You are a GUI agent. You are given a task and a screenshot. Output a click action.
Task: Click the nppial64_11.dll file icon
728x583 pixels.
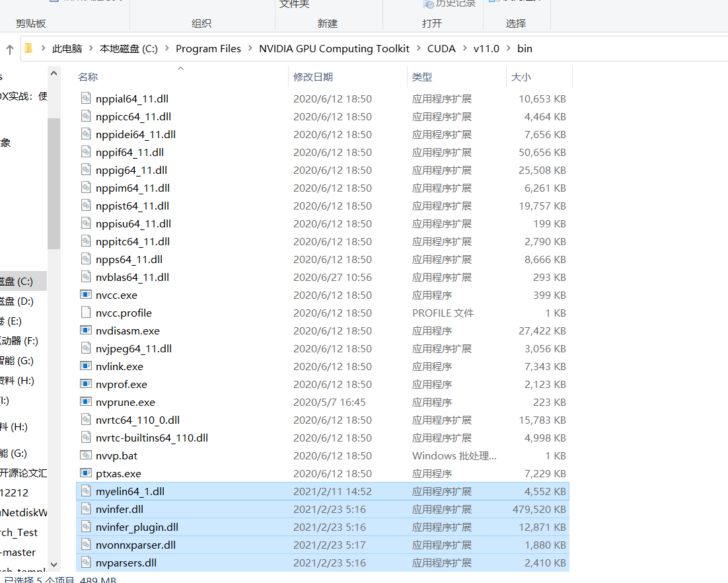pyautogui.click(x=86, y=98)
